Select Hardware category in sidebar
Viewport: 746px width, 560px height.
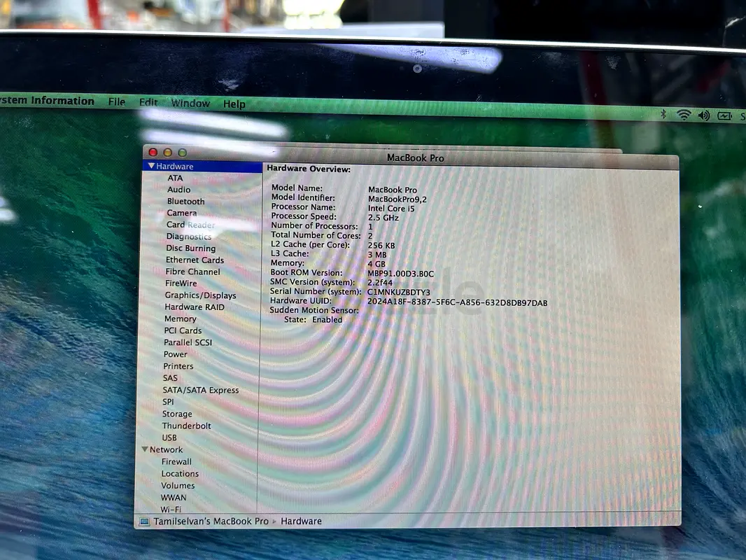tap(202, 166)
